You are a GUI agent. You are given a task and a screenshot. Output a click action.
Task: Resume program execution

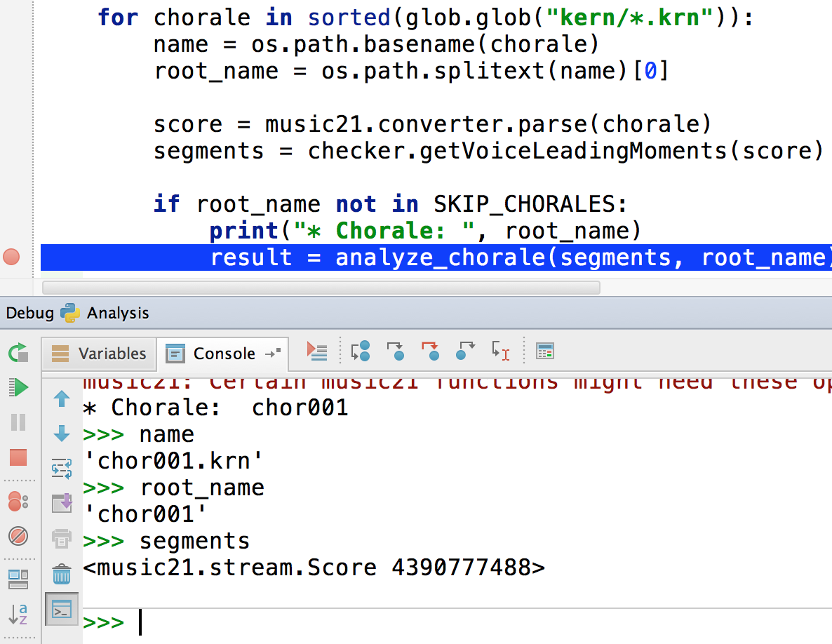coord(18,387)
